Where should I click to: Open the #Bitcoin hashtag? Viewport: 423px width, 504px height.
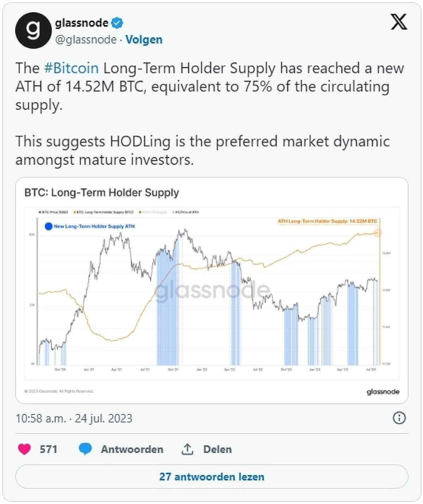(71, 68)
